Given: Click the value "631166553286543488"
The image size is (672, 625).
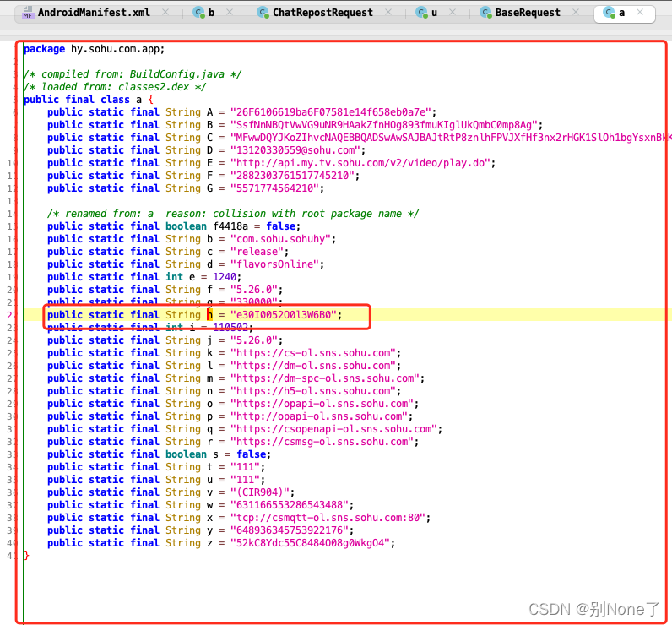Looking at the screenshot, I should click(290, 505).
